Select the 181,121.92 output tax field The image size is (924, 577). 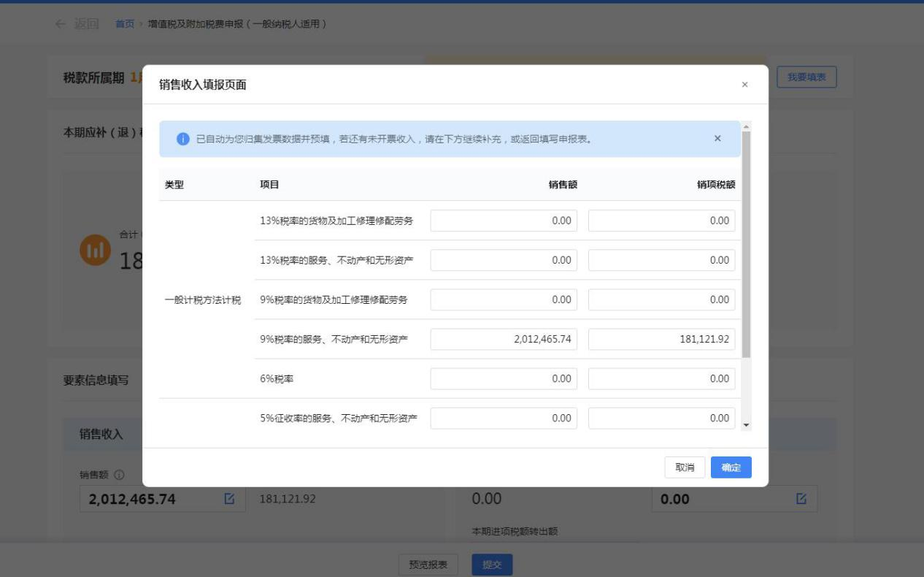point(661,339)
